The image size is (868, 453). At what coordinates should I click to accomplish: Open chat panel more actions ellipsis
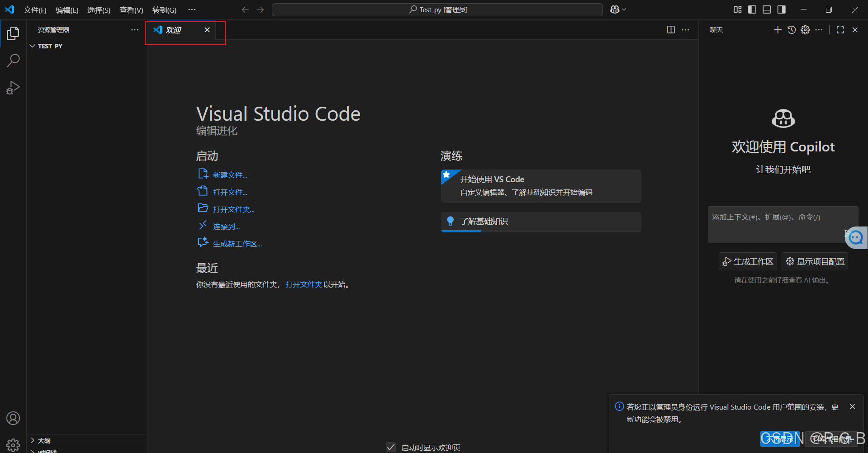[x=819, y=29]
